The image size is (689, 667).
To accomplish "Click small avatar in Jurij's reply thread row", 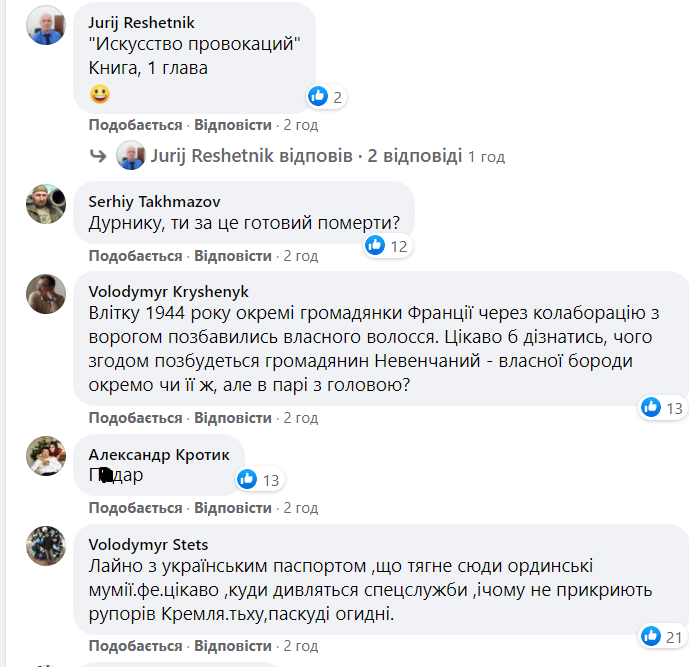I will (130, 156).
